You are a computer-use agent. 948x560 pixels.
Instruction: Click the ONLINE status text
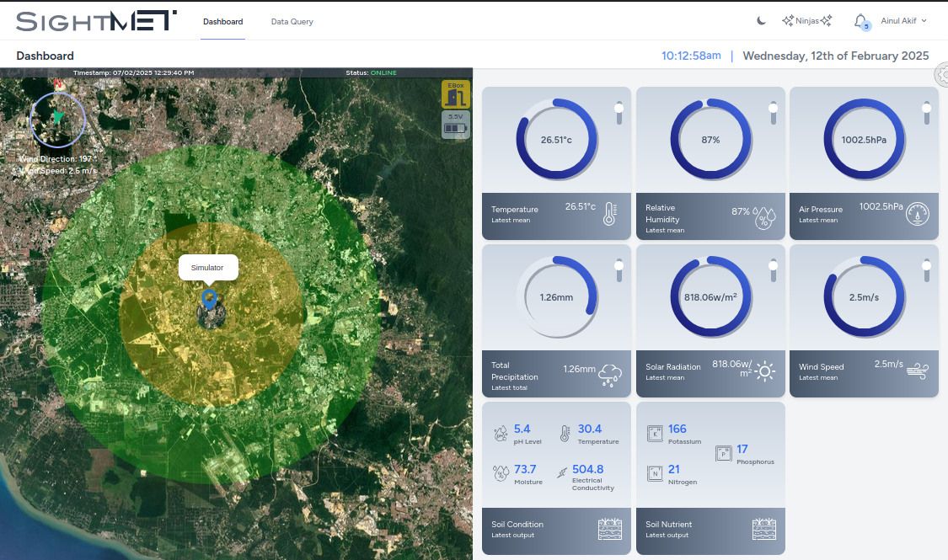[x=383, y=72]
